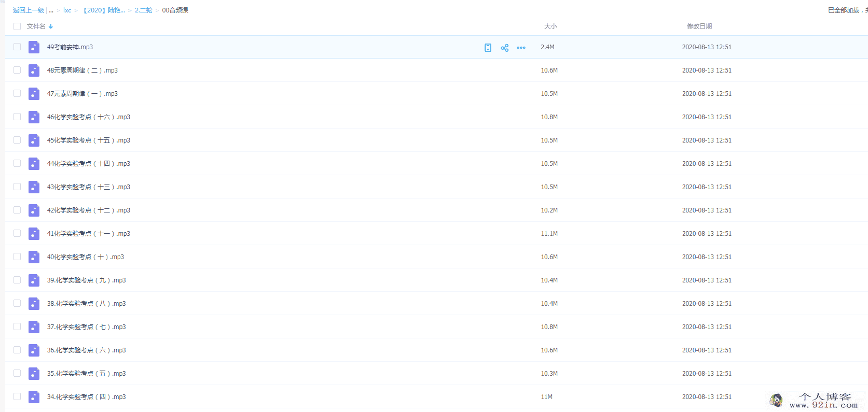Sort by the 文件名 column header
Screen dimensions: 868x412
point(36,26)
